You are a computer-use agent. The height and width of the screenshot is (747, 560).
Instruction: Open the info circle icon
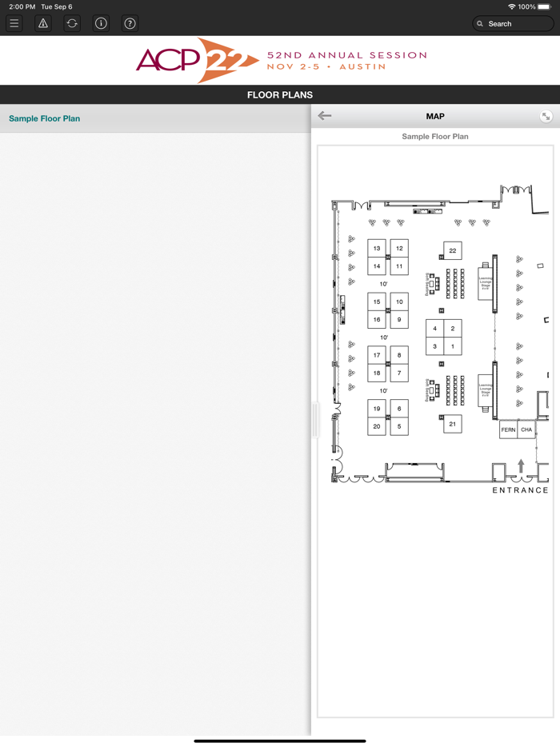click(x=101, y=23)
